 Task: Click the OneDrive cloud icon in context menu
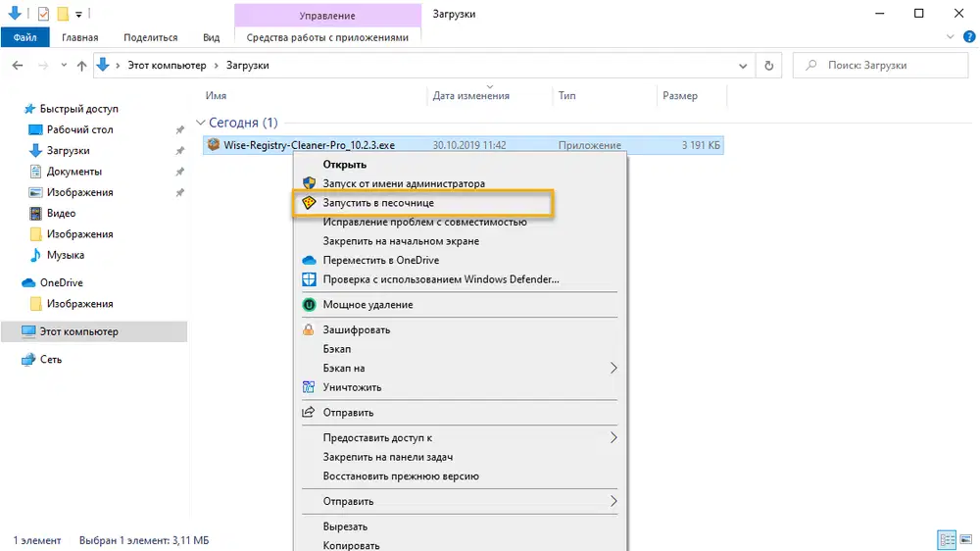pos(309,261)
